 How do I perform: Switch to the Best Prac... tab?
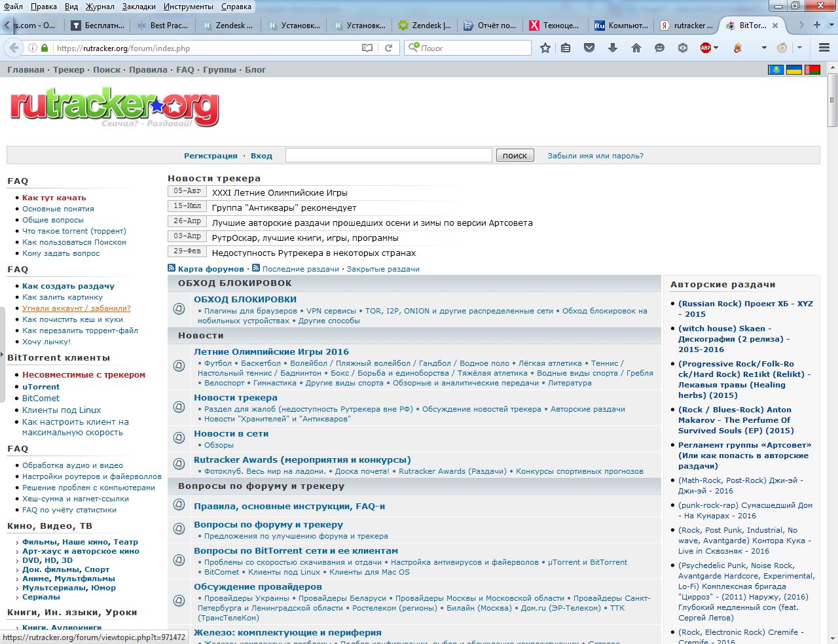(161, 26)
